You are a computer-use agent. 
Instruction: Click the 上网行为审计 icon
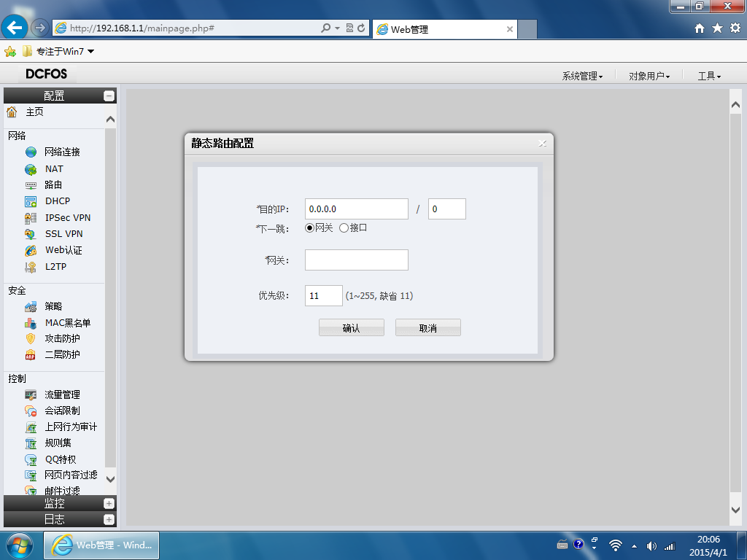click(31, 427)
